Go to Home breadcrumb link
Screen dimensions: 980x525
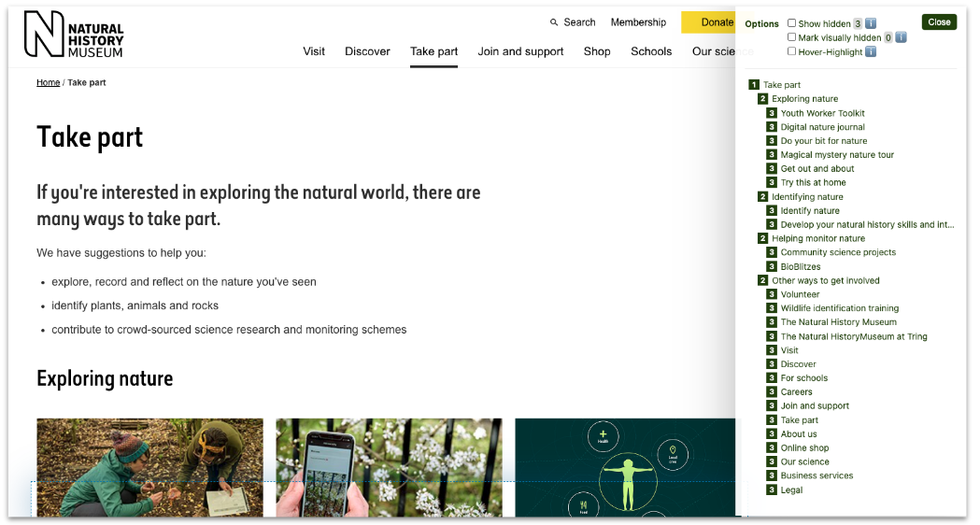49,82
